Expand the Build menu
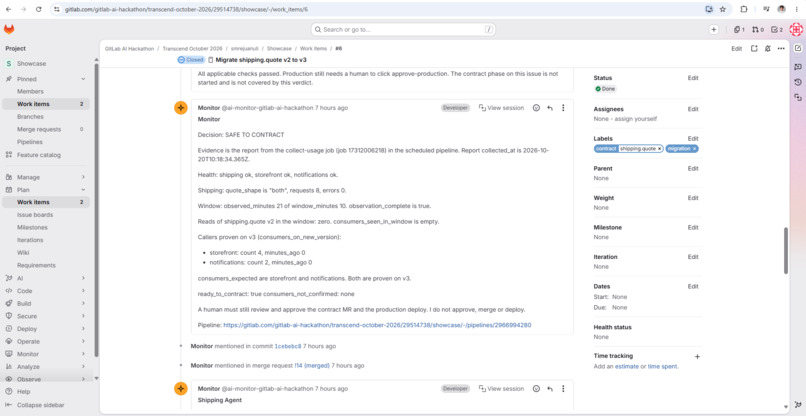Image resolution: width=806 pixels, height=416 pixels. (83, 303)
